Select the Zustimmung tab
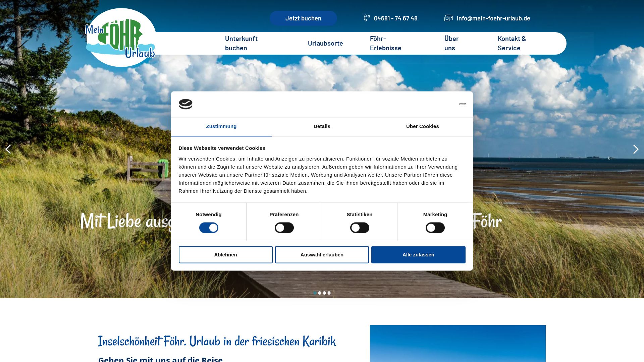 (x=221, y=126)
